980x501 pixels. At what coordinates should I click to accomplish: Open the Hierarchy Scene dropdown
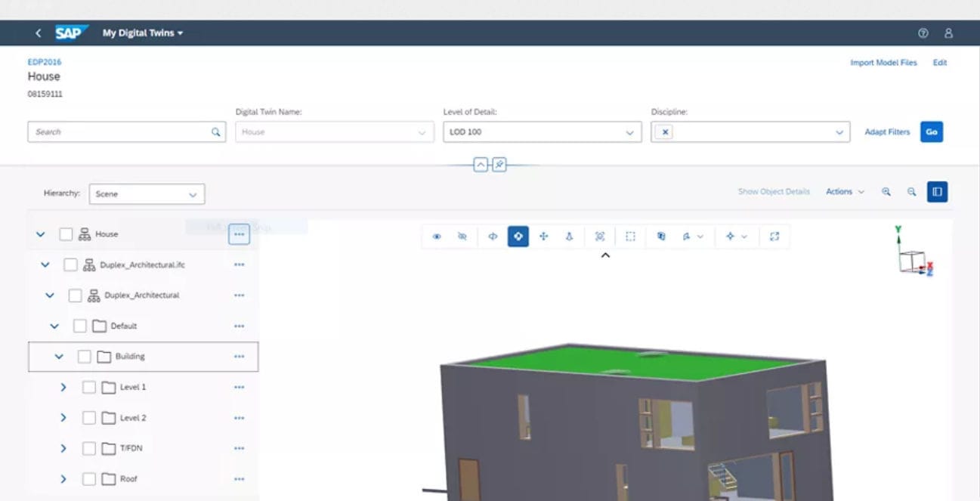[147, 193]
